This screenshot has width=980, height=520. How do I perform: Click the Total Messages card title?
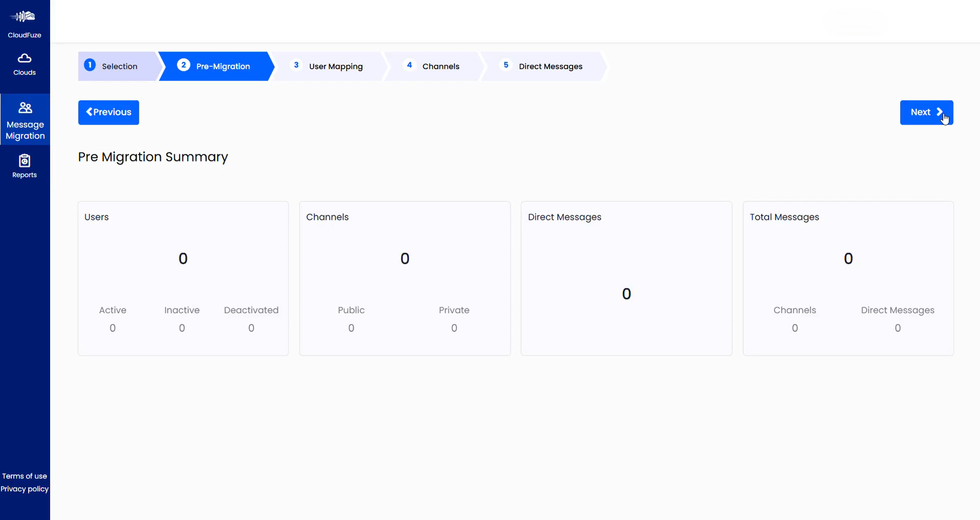(x=784, y=217)
